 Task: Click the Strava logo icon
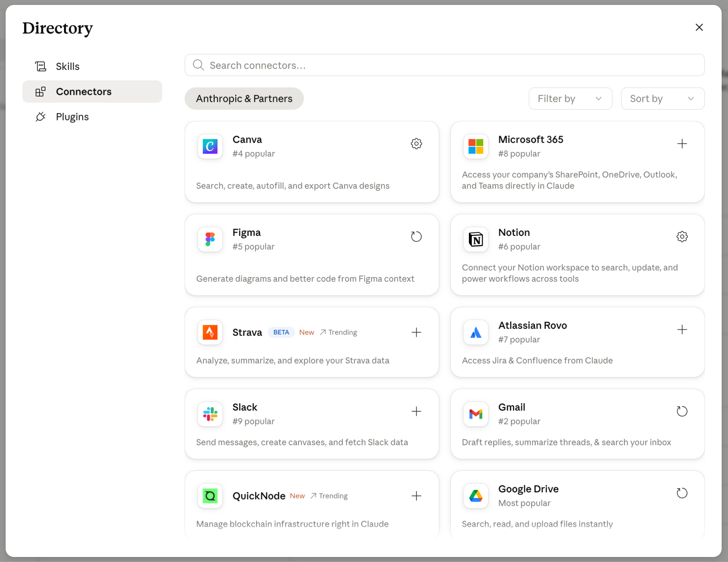tap(210, 333)
